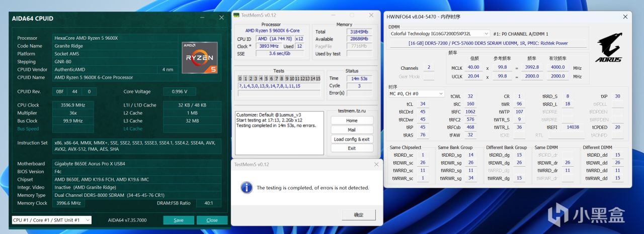
Task: Click the Platform value Socket AM5
Action: click(115, 54)
